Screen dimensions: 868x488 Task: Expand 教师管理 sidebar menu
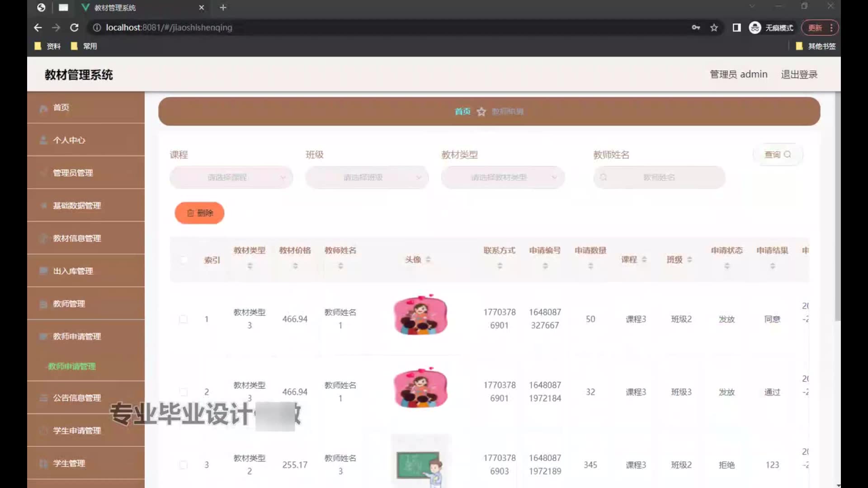[x=86, y=304]
